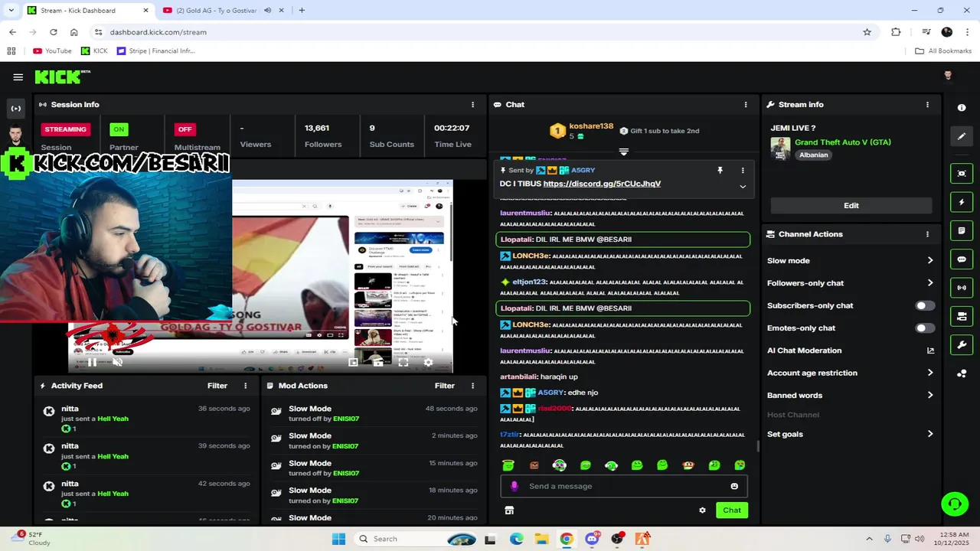The image size is (980, 551).
Task: Expand Set goals options
Action: tap(930, 434)
